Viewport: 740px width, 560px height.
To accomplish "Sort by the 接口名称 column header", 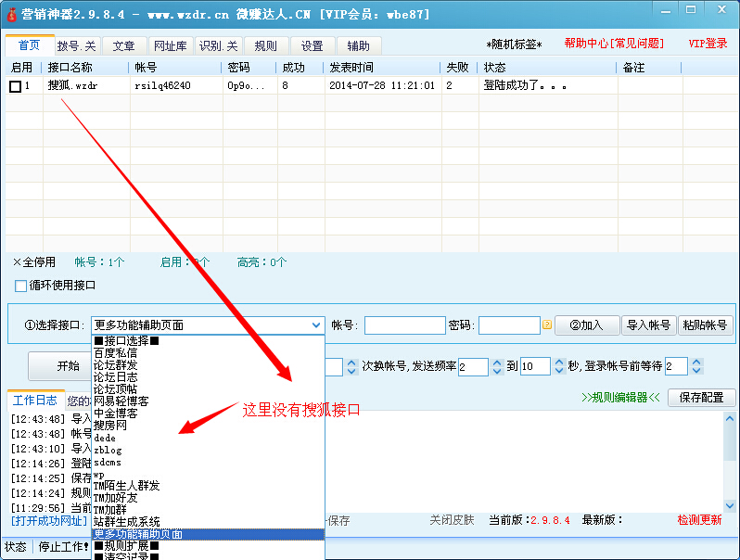I will [86, 68].
